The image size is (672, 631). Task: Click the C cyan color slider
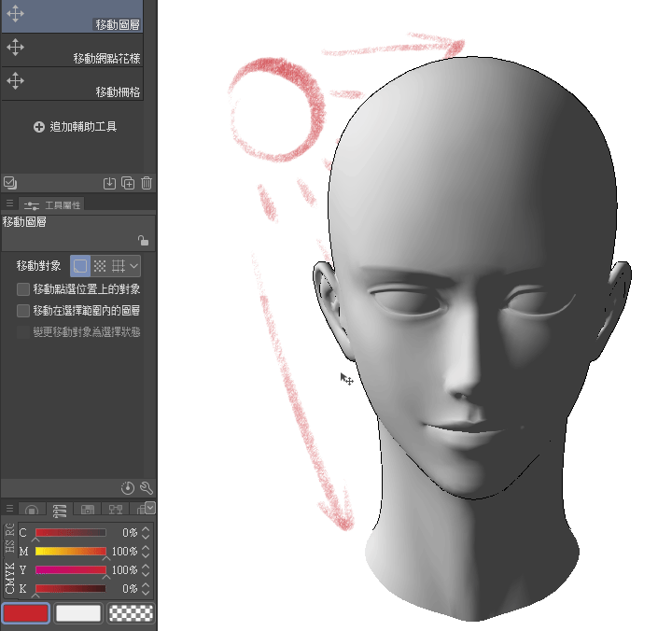point(71,533)
